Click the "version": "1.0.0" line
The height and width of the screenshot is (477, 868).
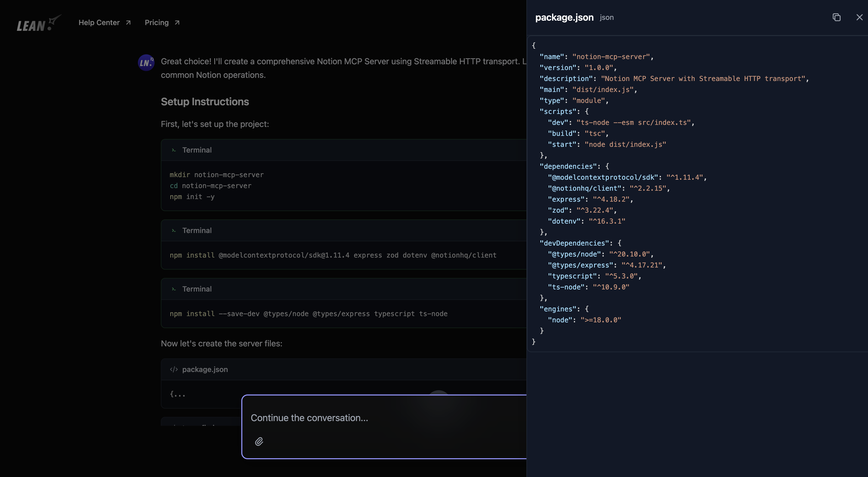(578, 68)
